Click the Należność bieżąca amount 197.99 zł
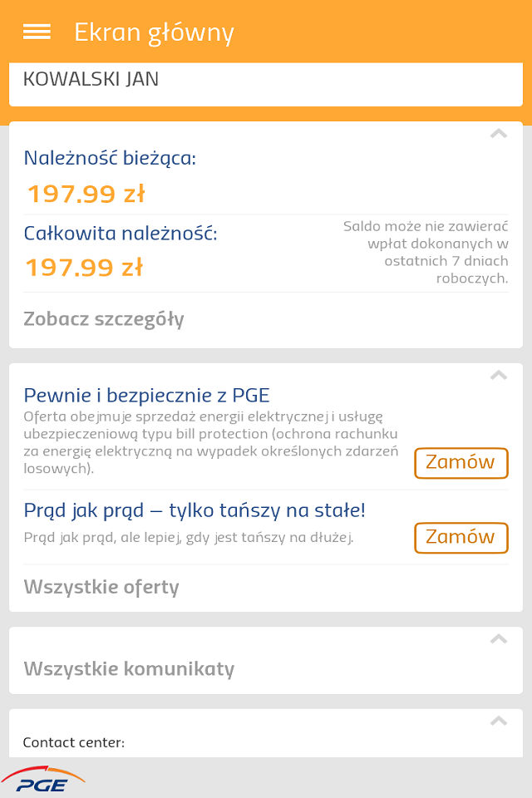 pos(86,194)
